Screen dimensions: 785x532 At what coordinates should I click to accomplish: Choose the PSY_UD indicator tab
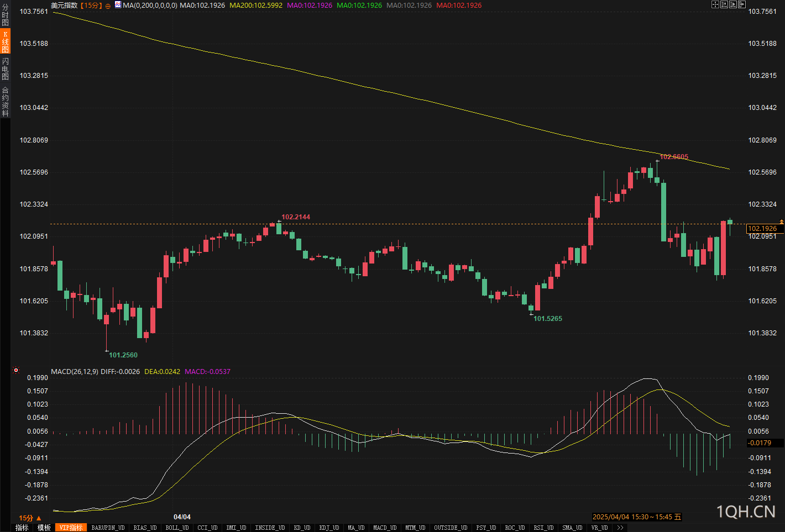pyautogui.click(x=486, y=528)
